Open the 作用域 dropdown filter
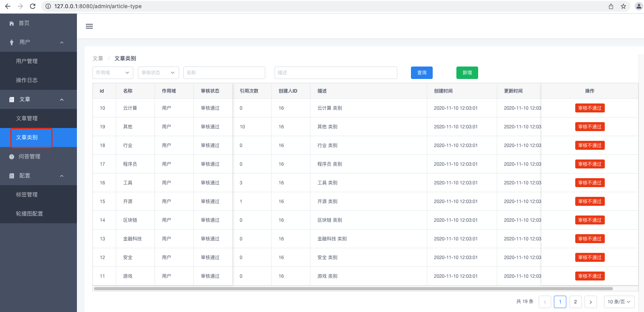 tap(113, 73)
